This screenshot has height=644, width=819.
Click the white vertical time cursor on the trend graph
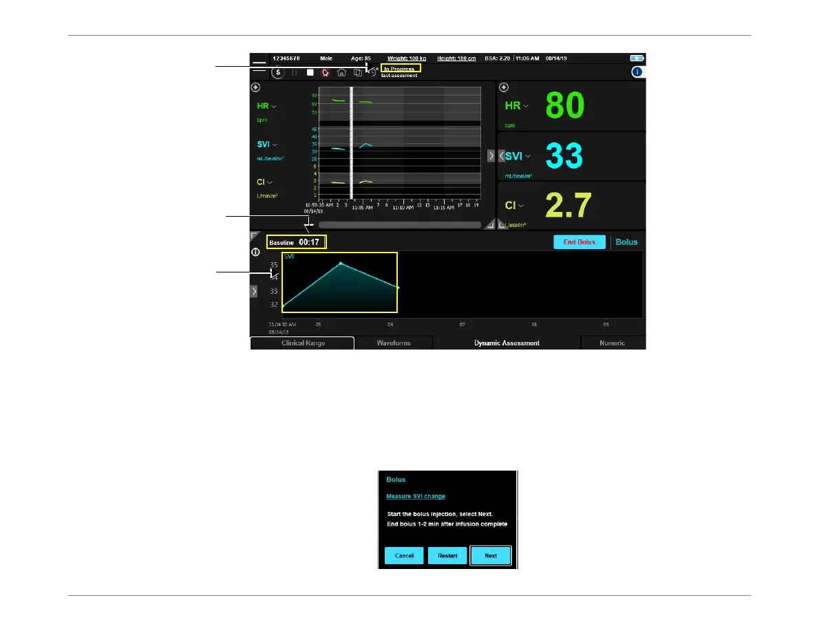[x=351, y=143]
